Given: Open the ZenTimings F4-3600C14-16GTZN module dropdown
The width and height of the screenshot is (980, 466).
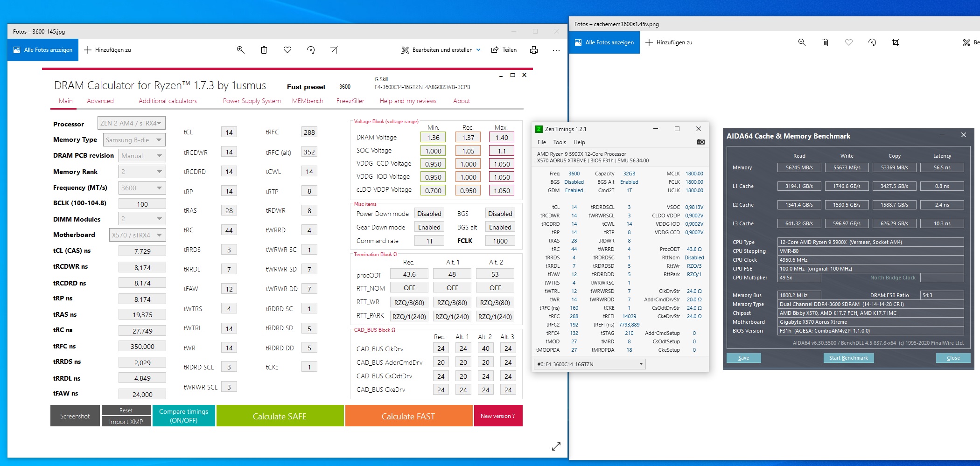Looking at the screenshot, I should pyautogui.click(x=590, y=364).
